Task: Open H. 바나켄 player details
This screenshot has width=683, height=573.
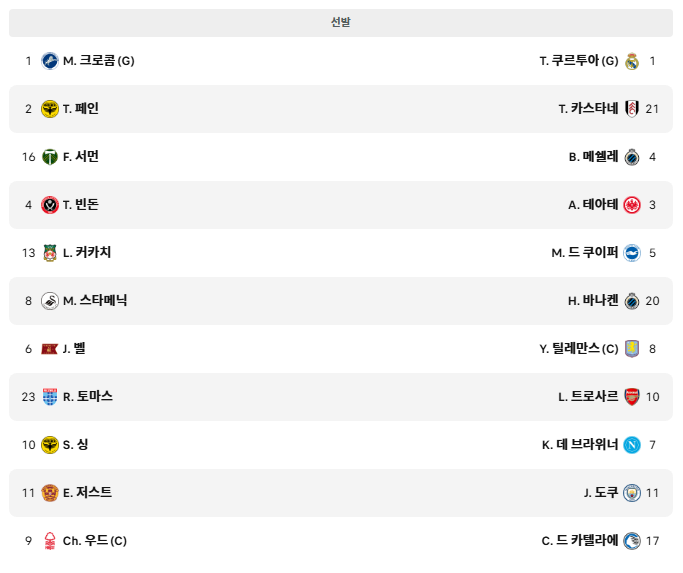Action: tap(593, 300)
